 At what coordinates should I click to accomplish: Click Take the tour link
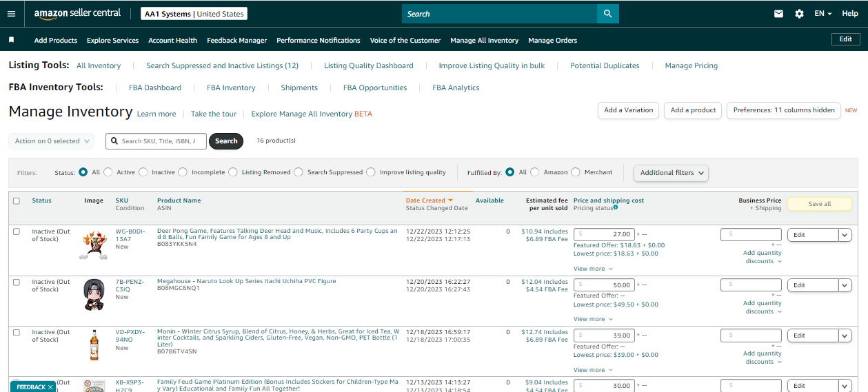[x=214, y=114]
